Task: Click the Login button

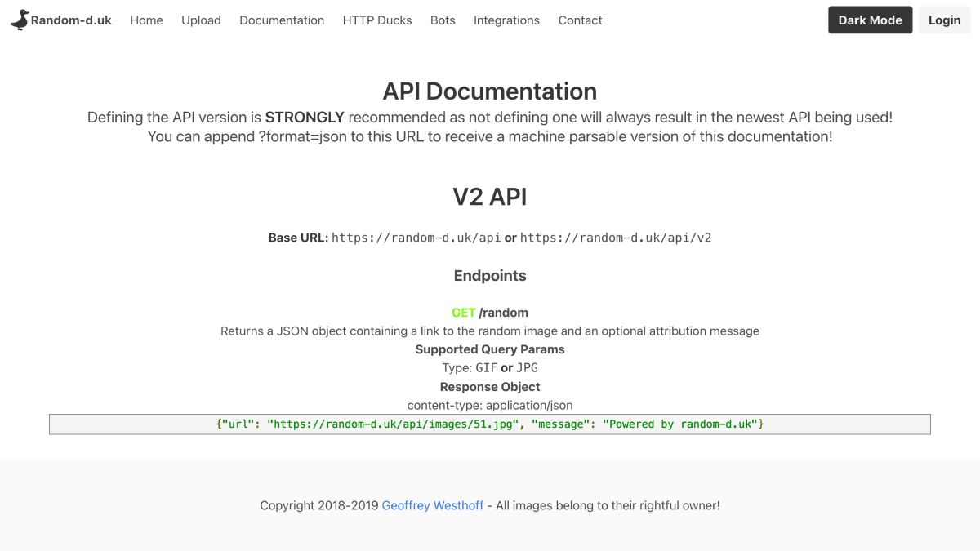Action: coord(944,20)
